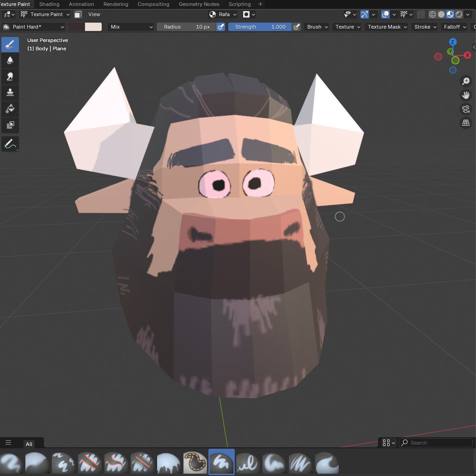Open the Annotate tool

pos(10,143)
